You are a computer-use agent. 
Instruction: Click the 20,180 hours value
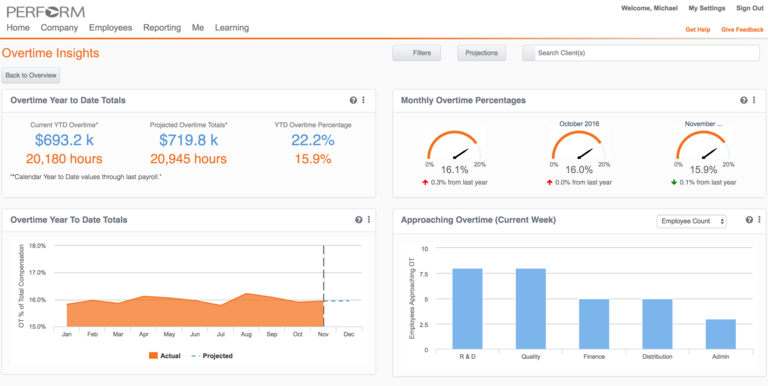[x=64, y=159]
